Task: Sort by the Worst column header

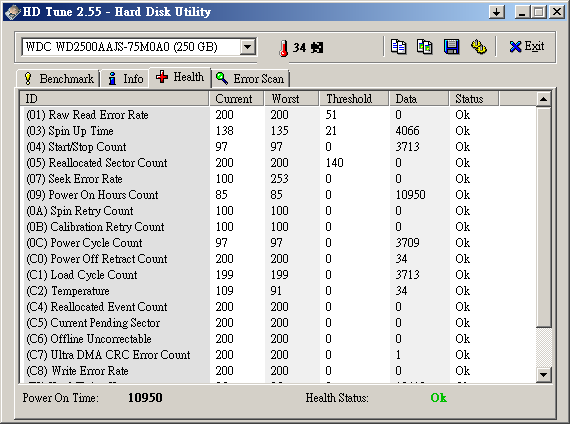Action: 292,99
